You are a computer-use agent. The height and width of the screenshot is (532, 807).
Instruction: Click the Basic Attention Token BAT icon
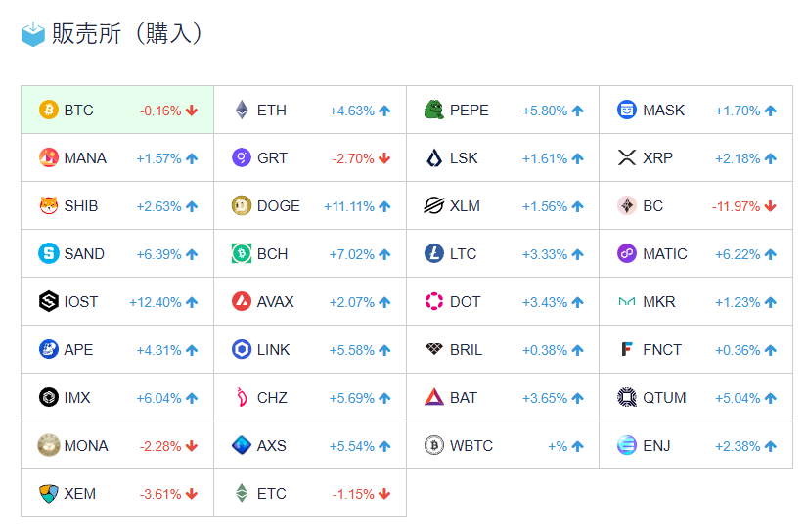434,397
